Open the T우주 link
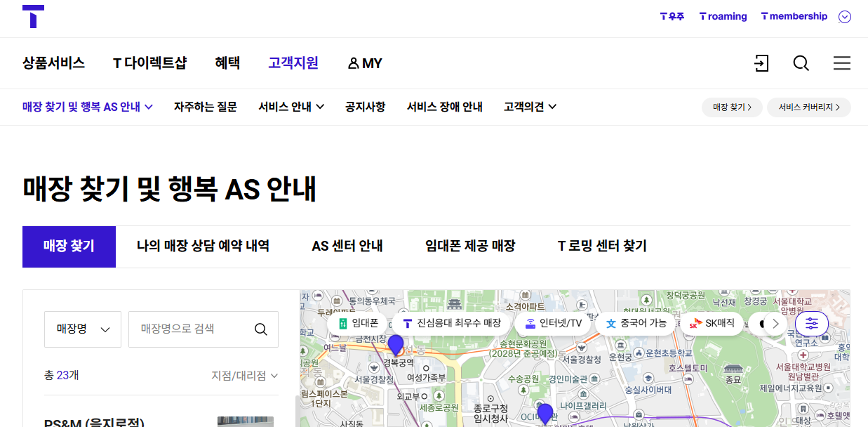Image resolution: width=868 pixels, height=427 pixels. click(672, 16)
